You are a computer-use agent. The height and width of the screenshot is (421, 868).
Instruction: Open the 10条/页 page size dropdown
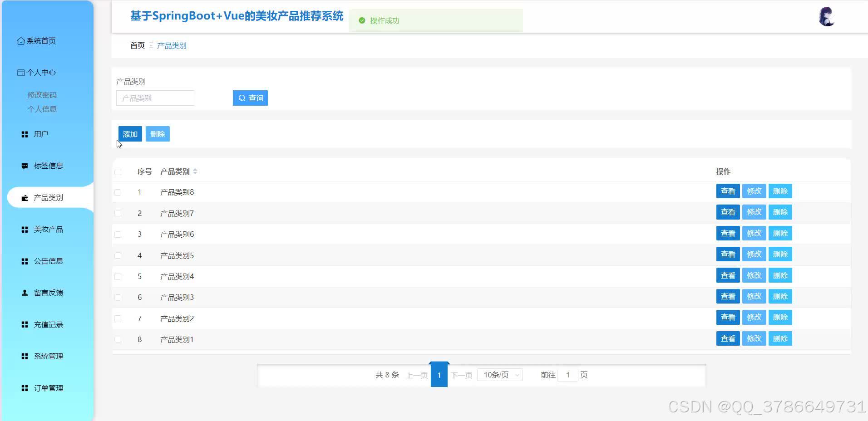499,374
